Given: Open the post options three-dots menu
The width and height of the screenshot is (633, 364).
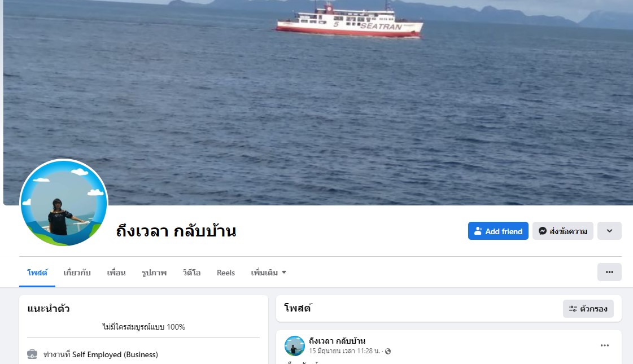Looking at the screenshot, I should [604, 345].
